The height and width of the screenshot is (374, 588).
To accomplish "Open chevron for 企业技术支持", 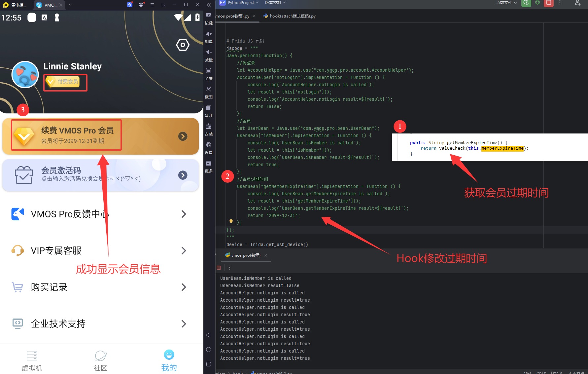I will [x=184, y=323].
